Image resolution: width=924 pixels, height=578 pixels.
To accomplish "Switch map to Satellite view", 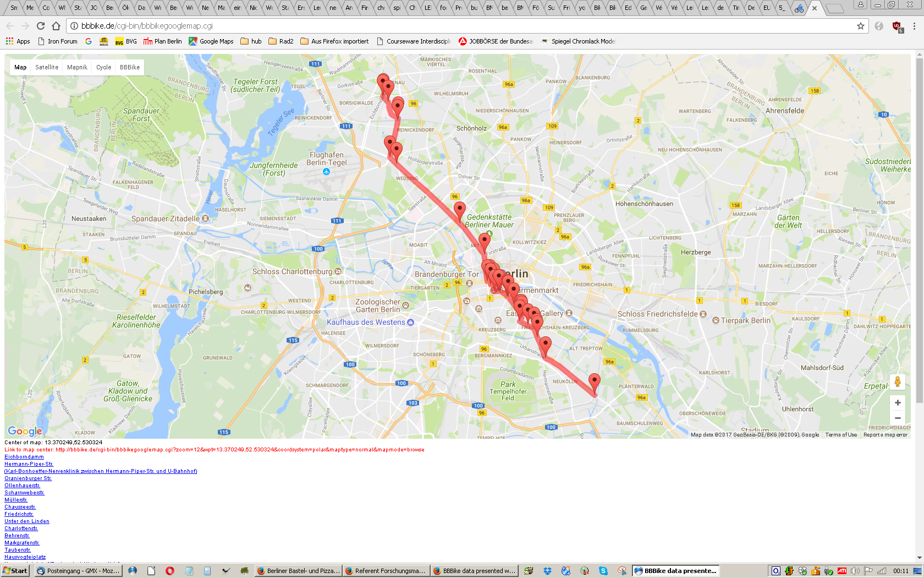I will point(47,67).
